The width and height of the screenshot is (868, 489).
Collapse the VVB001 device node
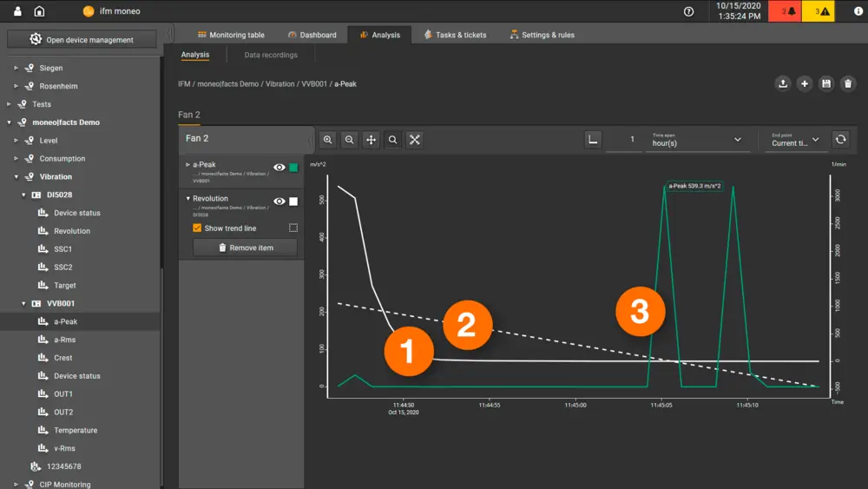point(23,303)
